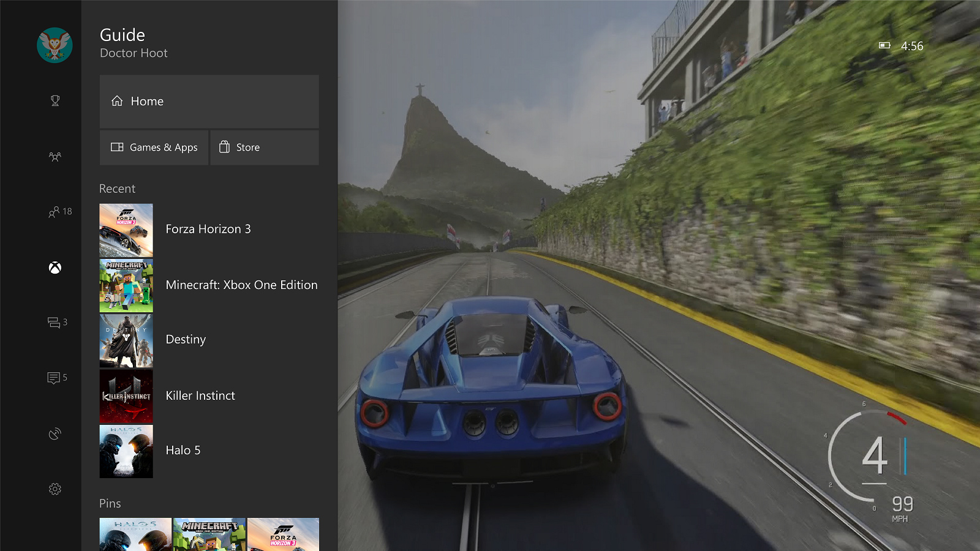
Task: Go to Home in the Guide
Action: [x=209, y=102]
